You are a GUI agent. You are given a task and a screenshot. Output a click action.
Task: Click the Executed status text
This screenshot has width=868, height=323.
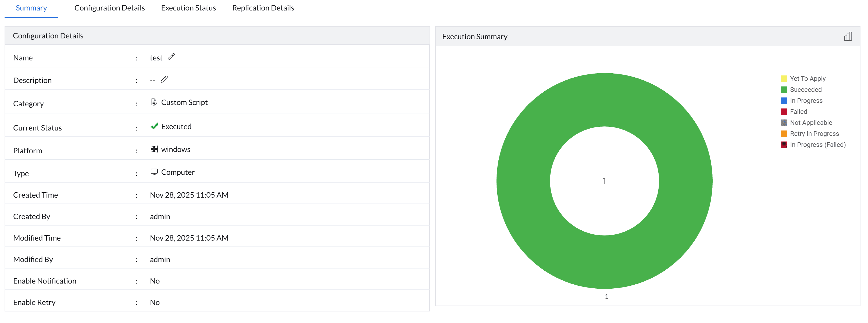pos(176,126)
